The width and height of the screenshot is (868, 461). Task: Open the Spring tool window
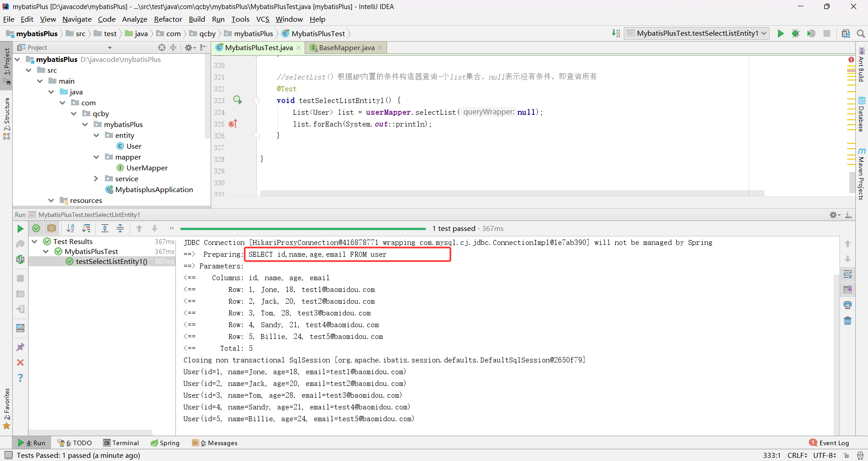tap(165, 443)
